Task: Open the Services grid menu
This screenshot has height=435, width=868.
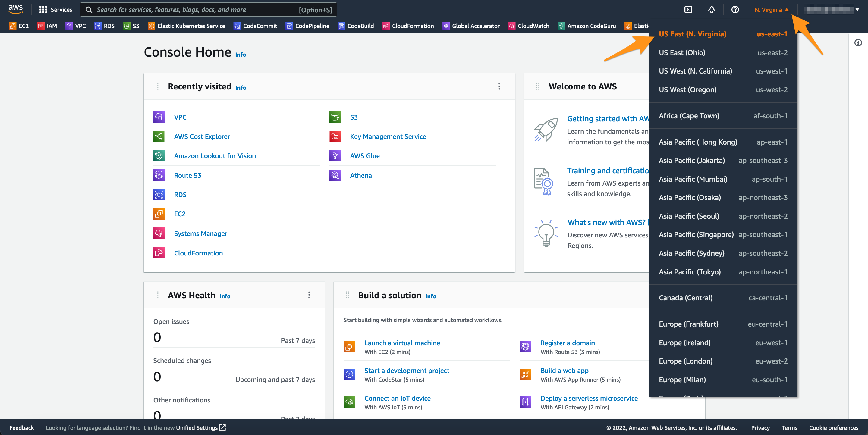Action: [55, 10]
